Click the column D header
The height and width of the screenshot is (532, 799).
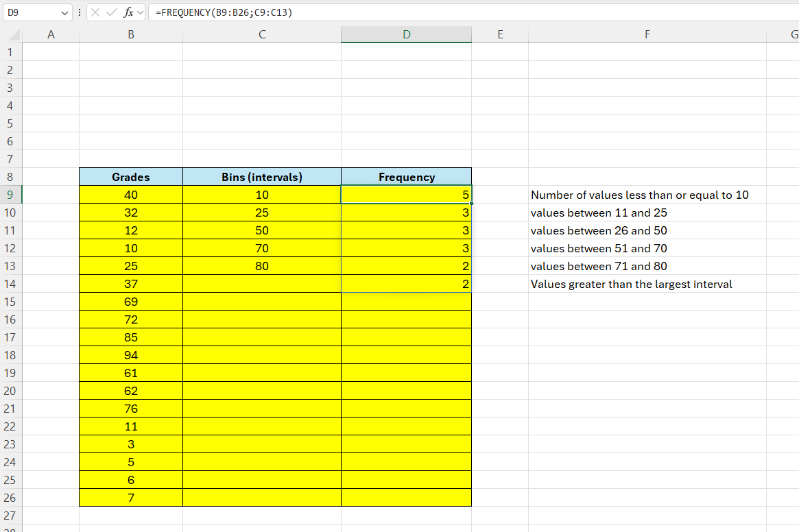point(406,34)
